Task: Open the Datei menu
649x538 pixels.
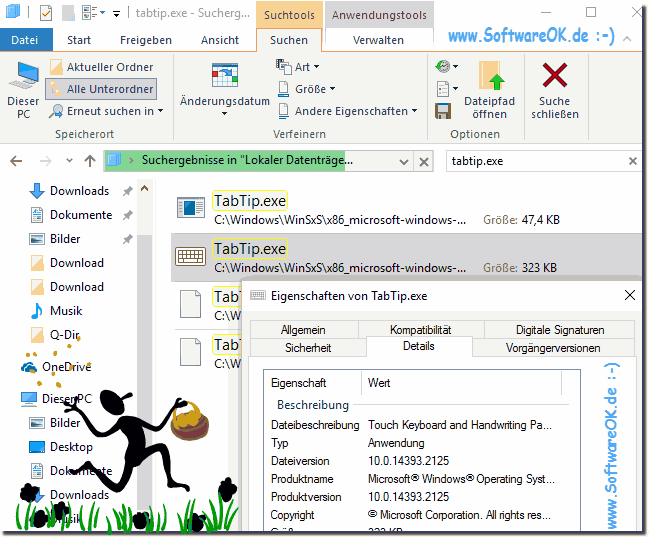Action: [x=25, y=40]
